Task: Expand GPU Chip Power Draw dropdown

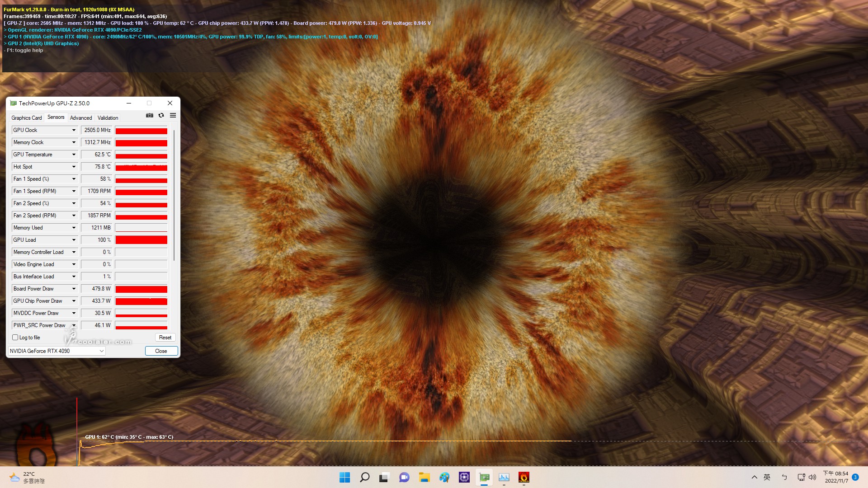Action: point(74,301)
